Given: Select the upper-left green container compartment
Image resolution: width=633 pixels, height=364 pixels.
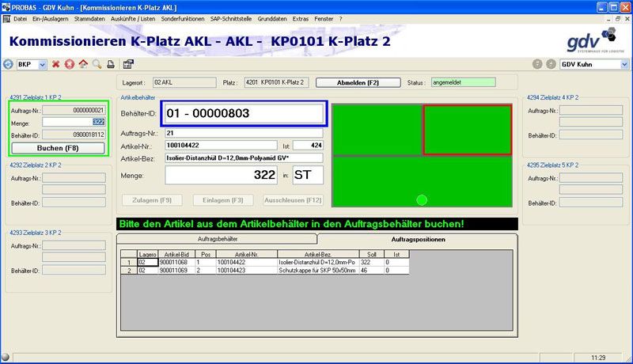Looking at the screenshot, I should [377, 130].
